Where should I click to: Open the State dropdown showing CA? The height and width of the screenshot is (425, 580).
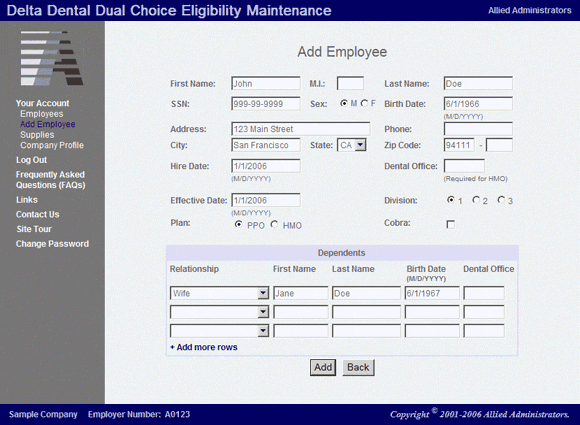point(351,145)
